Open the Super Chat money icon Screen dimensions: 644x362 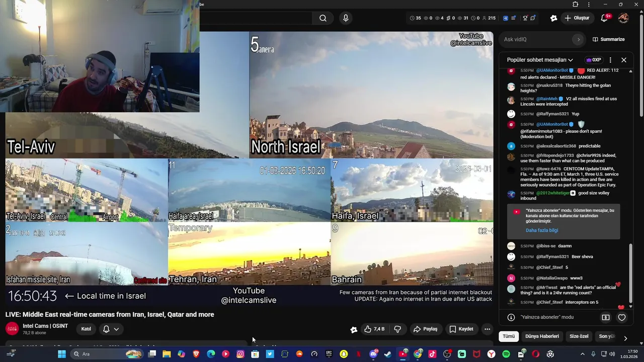point(606,317)
